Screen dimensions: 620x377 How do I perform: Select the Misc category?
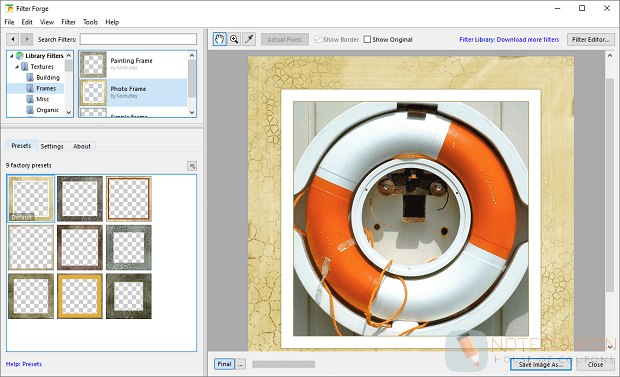(x=43, y=99)
